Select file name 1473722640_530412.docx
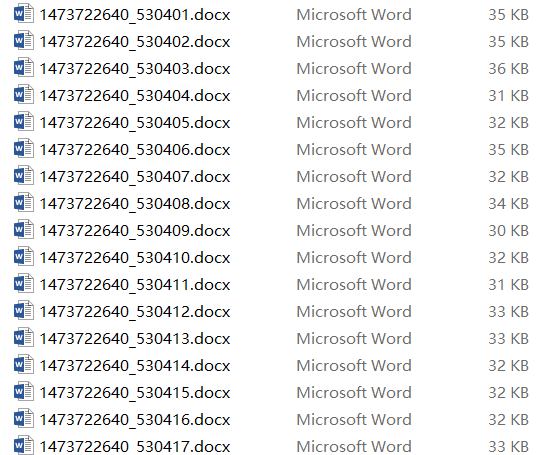Image resolution: width=539 pixels, height=455 pixels. (x=135, y=312)
